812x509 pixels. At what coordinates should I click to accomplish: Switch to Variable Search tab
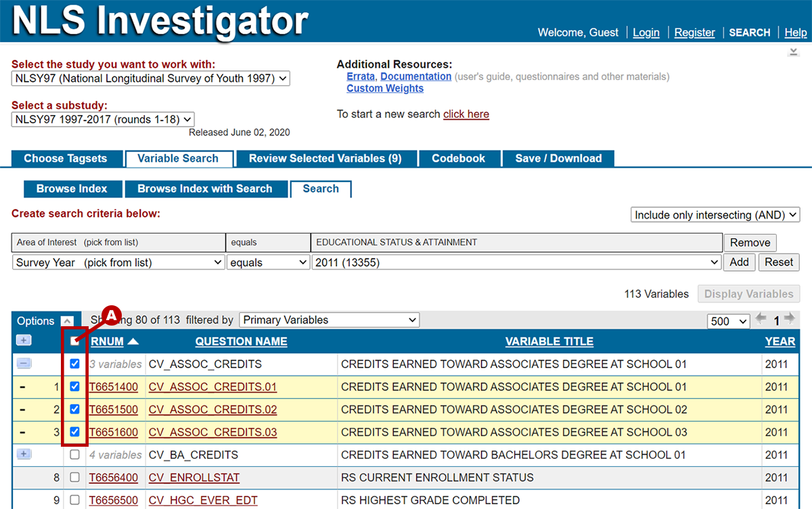[x=179, y=158]
